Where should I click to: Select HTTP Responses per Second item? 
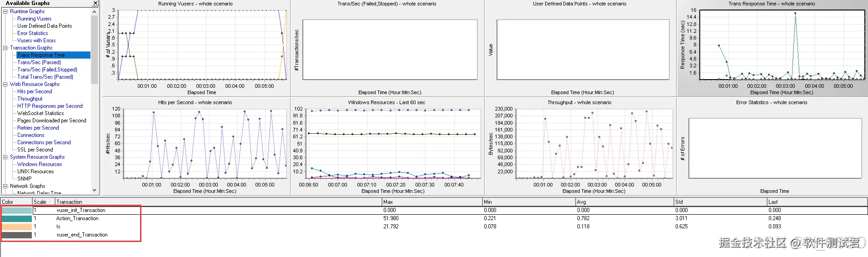[x=50, y=106]
